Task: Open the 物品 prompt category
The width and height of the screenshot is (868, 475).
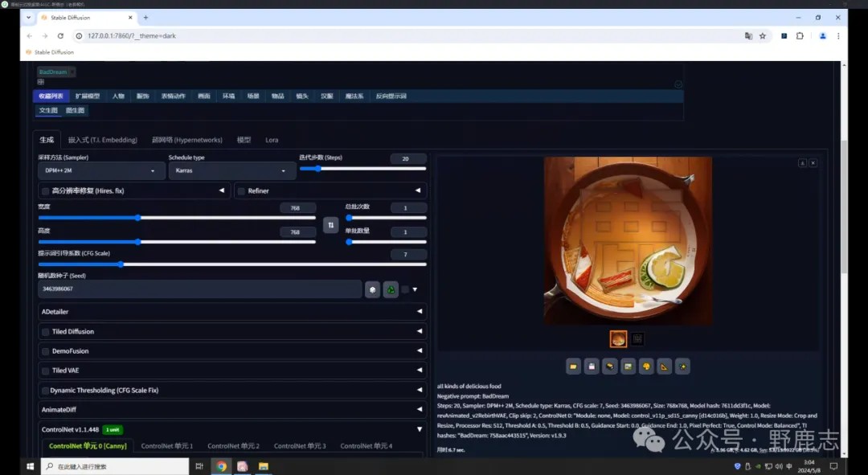Action: click(278, 96)
